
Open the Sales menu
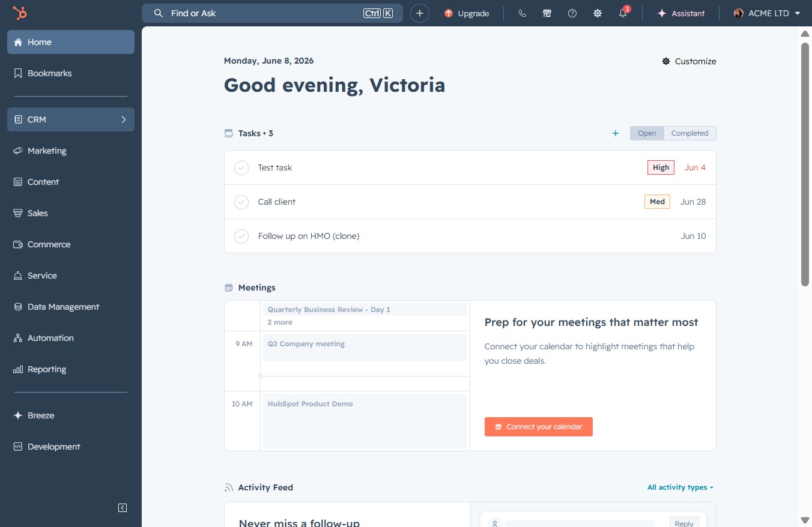pos(71,213)
